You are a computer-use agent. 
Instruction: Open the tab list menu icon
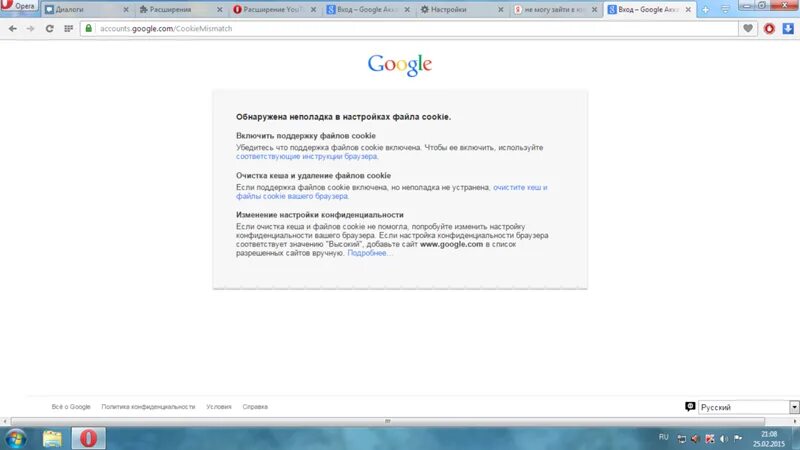pyautogui.click(x=725, y=10)
